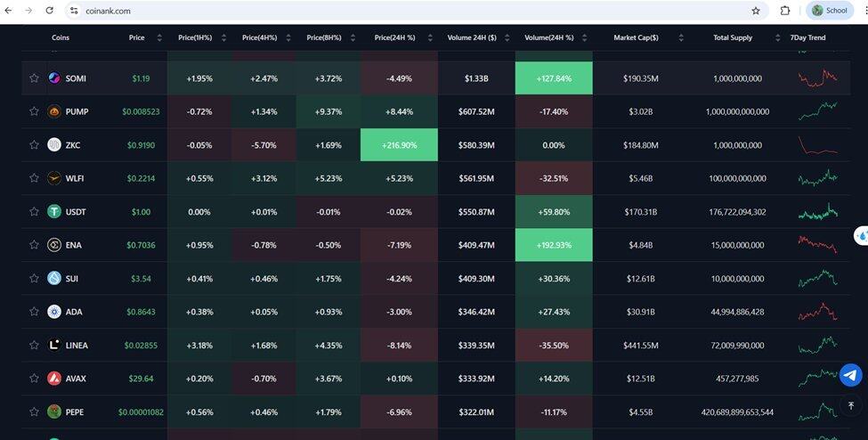Screen dimensions: 868x440
Task: Open the School profile button
Action: 829,11
